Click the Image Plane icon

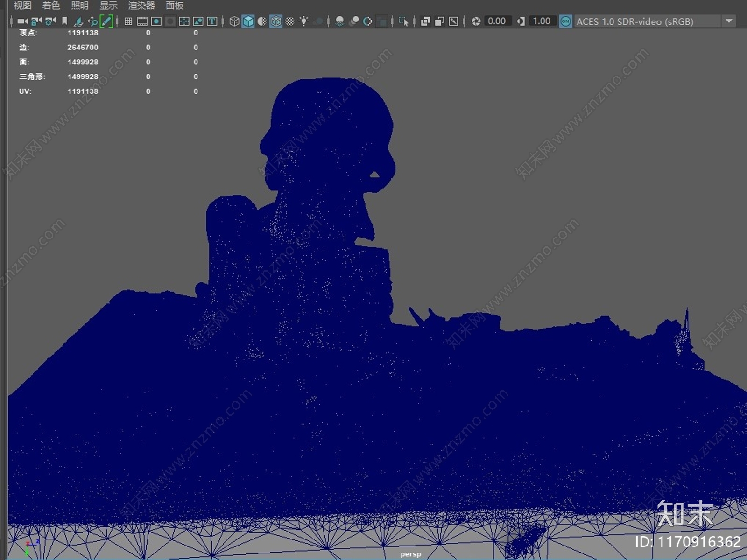pos(78,21)
